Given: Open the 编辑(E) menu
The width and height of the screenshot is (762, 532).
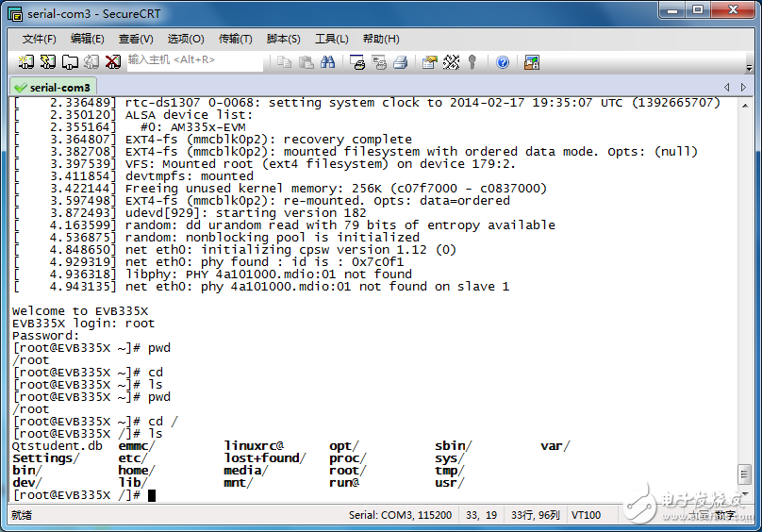Looking at the screenshot, I should click(88, 39).
